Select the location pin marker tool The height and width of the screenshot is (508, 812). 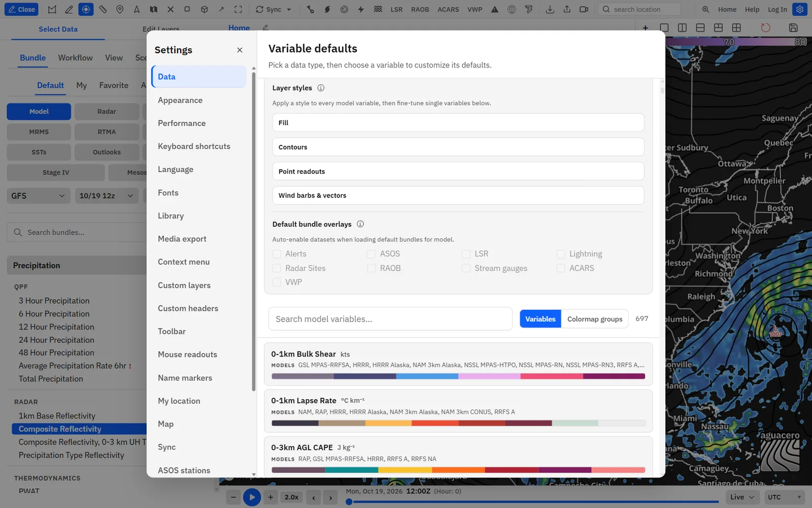point(120,9)
